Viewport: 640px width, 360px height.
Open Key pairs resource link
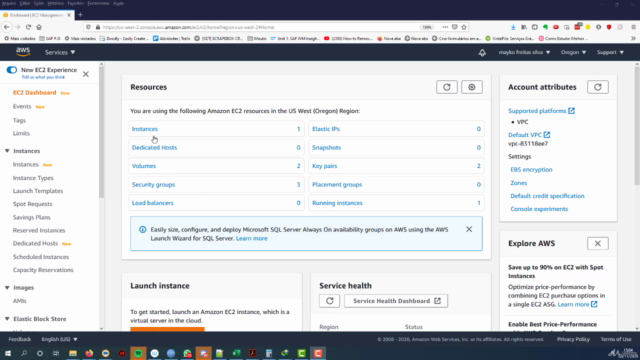click(x=324, y=166)
